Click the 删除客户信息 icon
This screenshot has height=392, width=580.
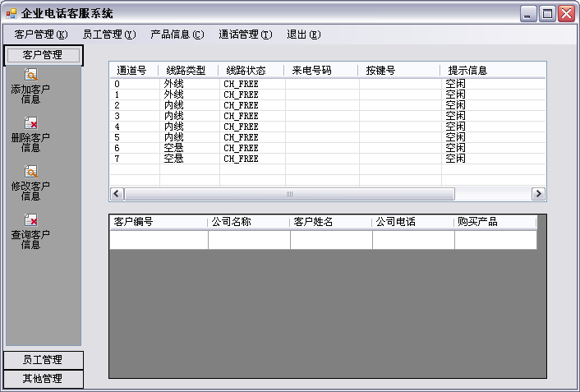pyautogui.click(x=31, y=123)
